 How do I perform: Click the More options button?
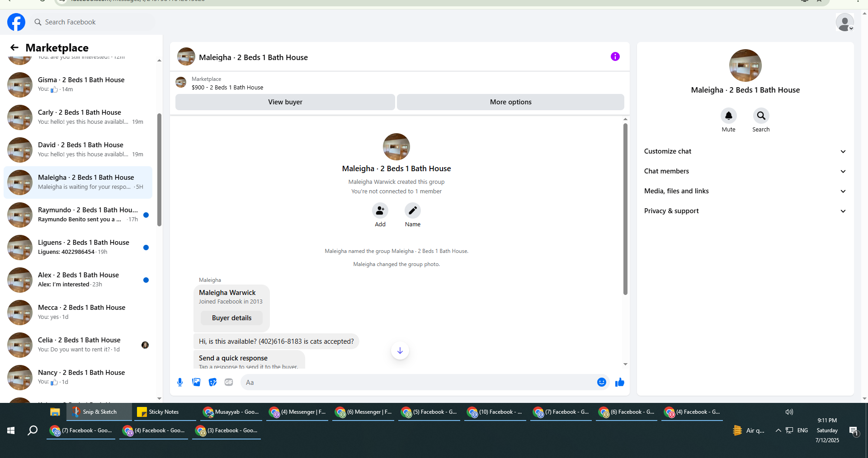coord(510,102)
